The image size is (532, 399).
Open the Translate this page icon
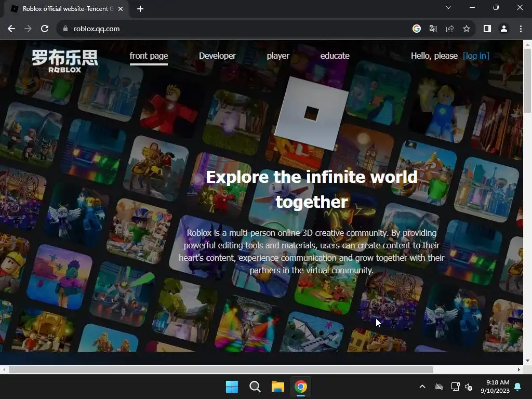pos(433,29)
